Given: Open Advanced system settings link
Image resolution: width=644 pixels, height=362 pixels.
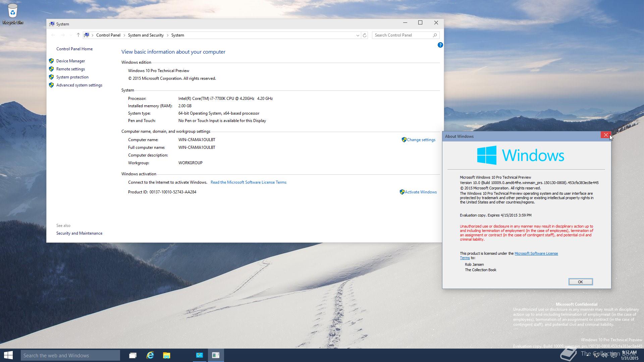Looking at the screenshot, I should pyautogui.click(x=79, y=85).
